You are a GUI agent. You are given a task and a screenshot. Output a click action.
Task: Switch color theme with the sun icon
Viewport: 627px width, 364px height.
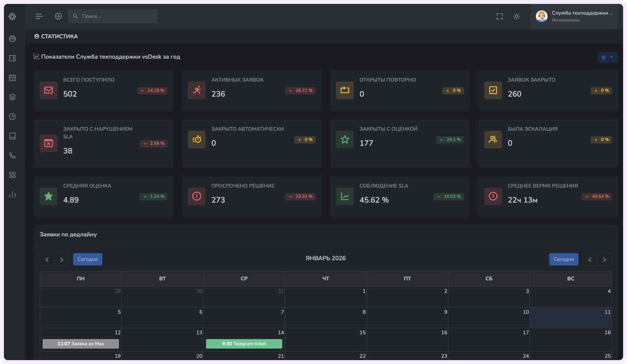coord(517,16)
